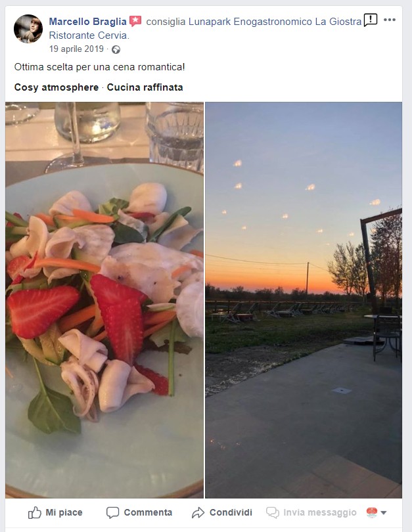Open the Marcello Braglia profile link

[x=87, y=22]
